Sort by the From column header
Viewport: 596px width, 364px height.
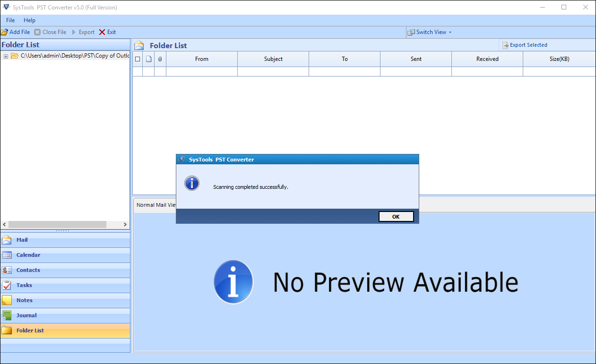coord(202,59)
